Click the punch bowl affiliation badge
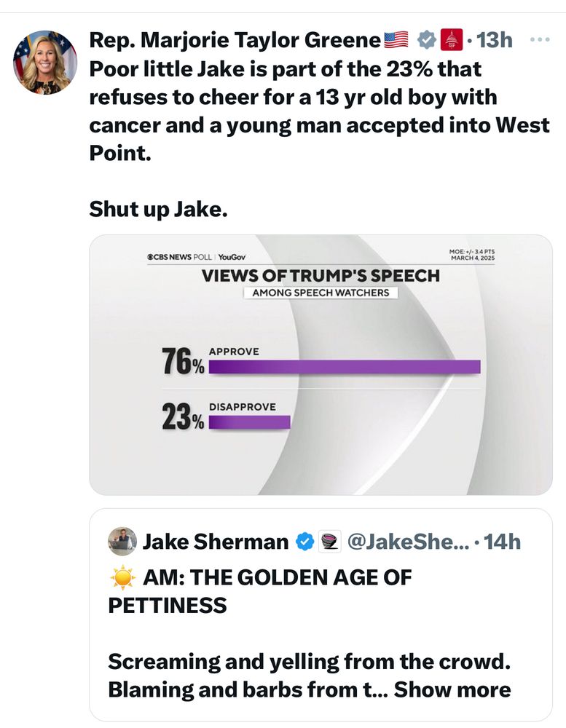Screen dimensions: 566x728 329,541
